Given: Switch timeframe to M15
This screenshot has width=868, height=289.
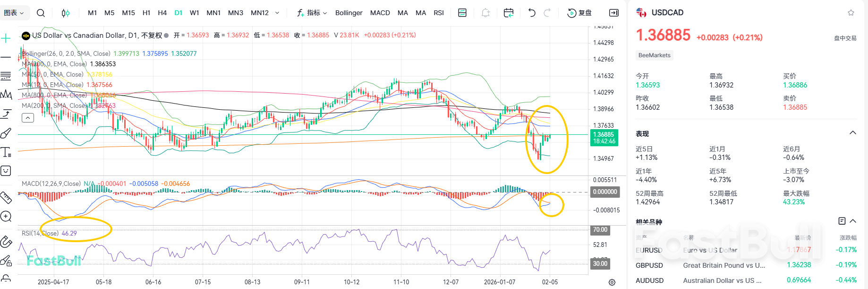Looking at the screenshot, I should pyautogui.click(x=128, y=13).
